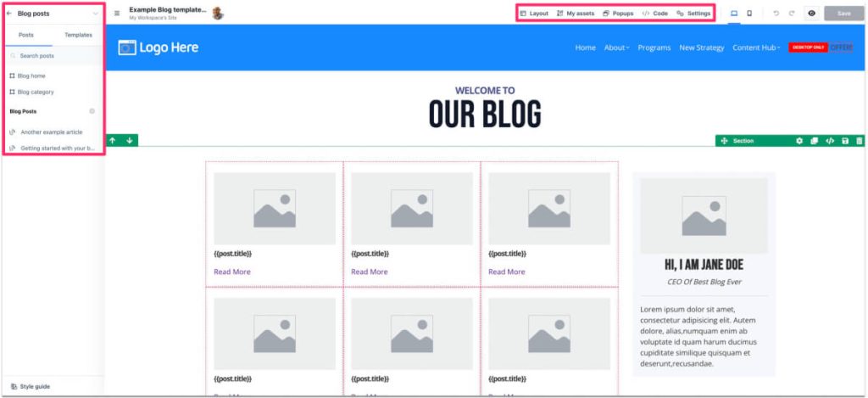This screenshot has width=868, height=398.
Task: Switch to desktop preview mode
Action: click(734, 14)
